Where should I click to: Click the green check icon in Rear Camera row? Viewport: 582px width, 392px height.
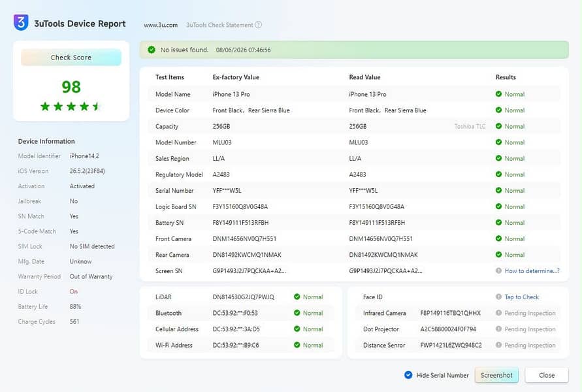(498, 255)
